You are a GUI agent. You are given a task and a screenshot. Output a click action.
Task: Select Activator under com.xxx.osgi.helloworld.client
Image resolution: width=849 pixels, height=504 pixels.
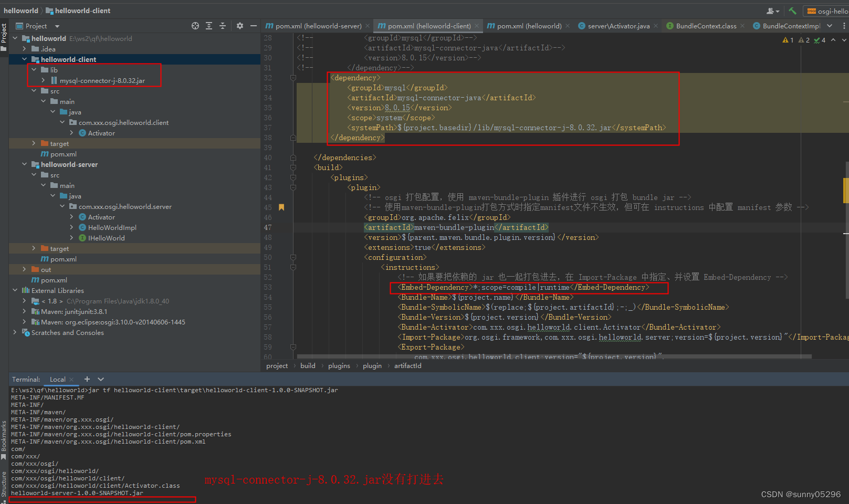pyautogui.click(x=100, y=133)
